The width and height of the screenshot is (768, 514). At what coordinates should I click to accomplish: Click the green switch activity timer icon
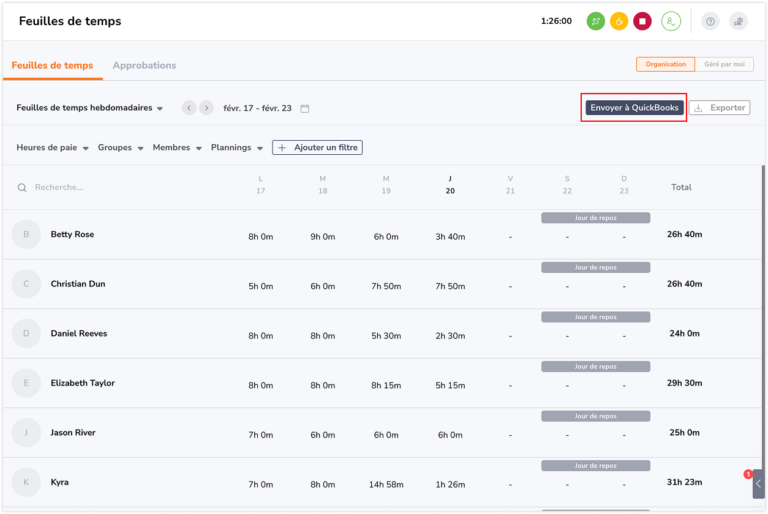click(x=595, y=21)
